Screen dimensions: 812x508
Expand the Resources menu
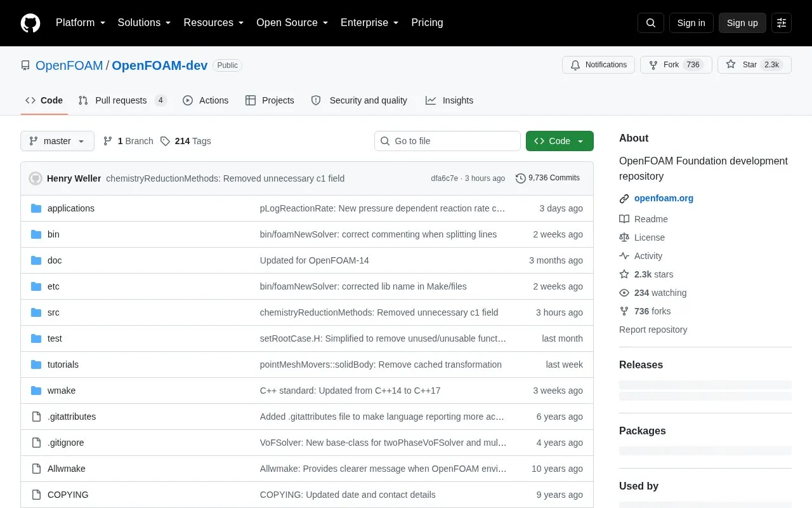pos(214,23)
